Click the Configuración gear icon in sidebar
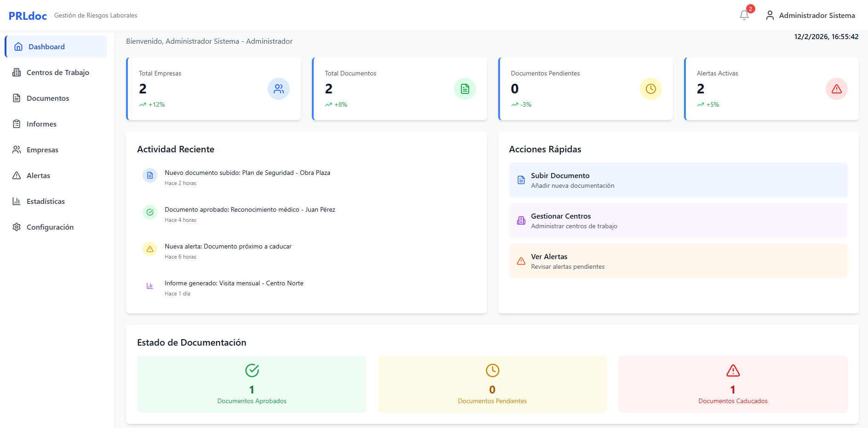The height and width of the screenshot is (428, 868). pyautogui.click(x=17, y=227)
